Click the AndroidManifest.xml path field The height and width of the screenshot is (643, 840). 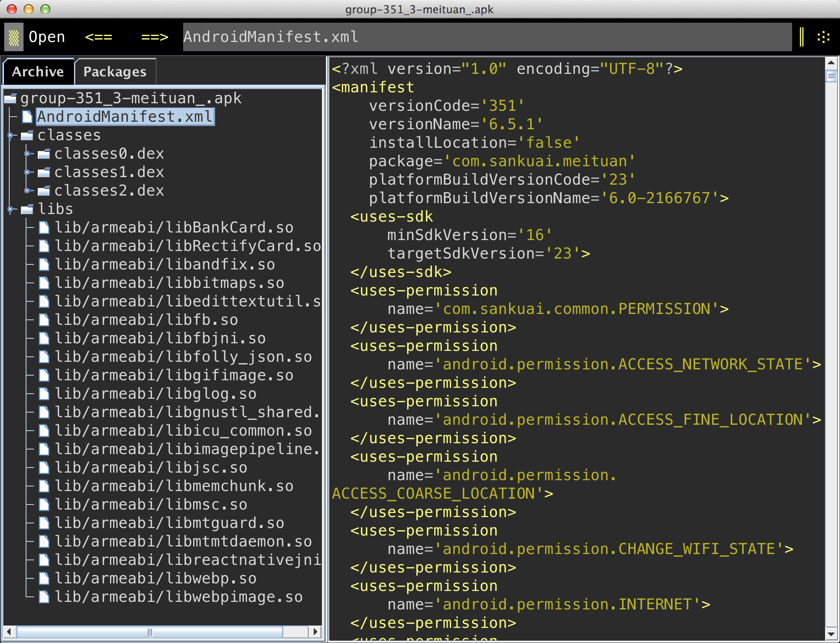click(x=487, y=37)
